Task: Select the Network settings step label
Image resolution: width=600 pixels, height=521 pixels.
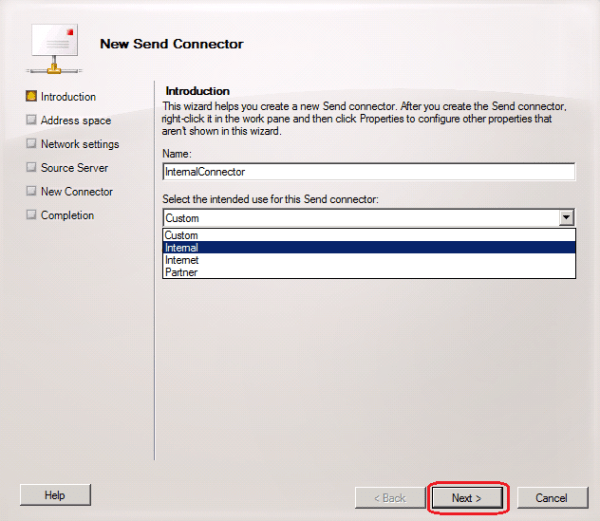Action: click(x=79, y=144)
